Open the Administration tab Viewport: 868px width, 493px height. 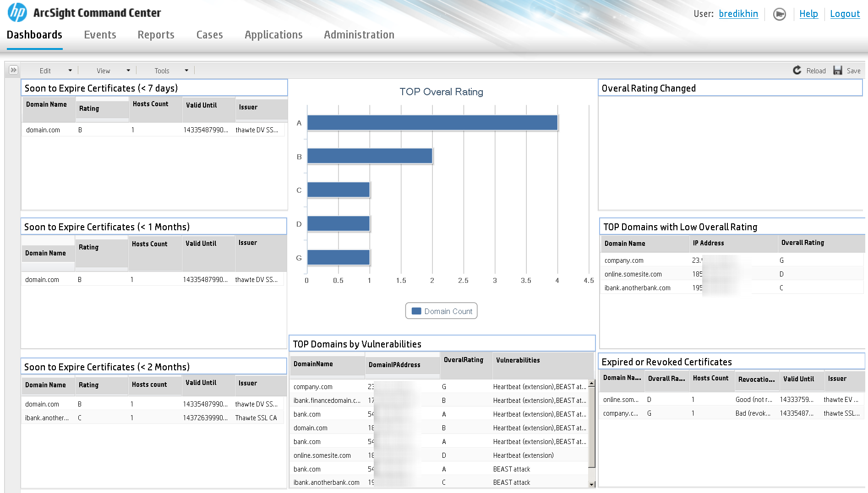tap(359, 35)
